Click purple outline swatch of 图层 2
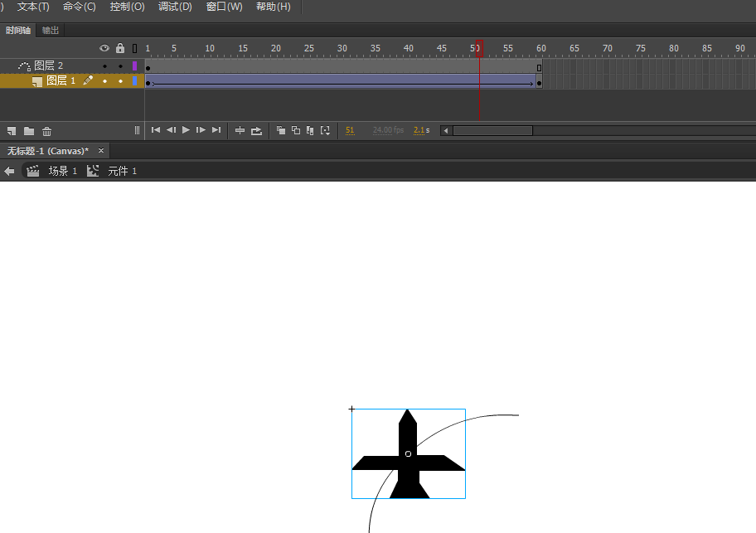 pyautogui.click(x=134, y=65)
